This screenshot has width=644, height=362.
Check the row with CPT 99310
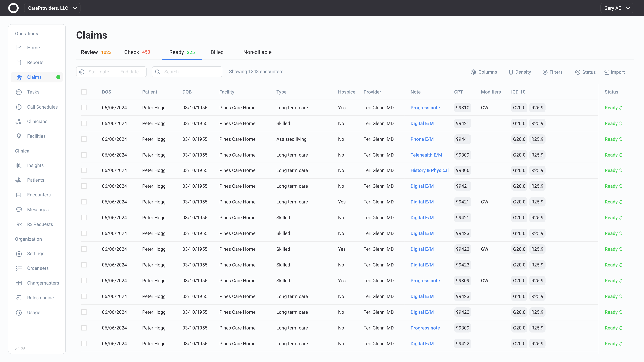coord(84,108)
